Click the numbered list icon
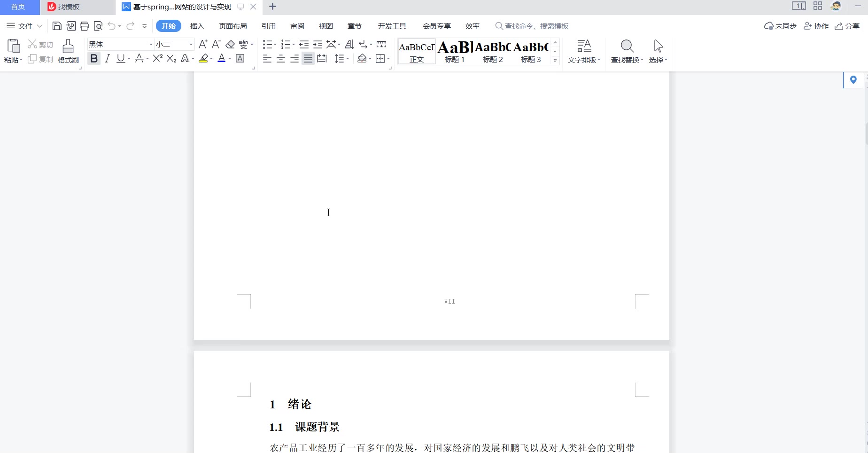 coord(286,44)
